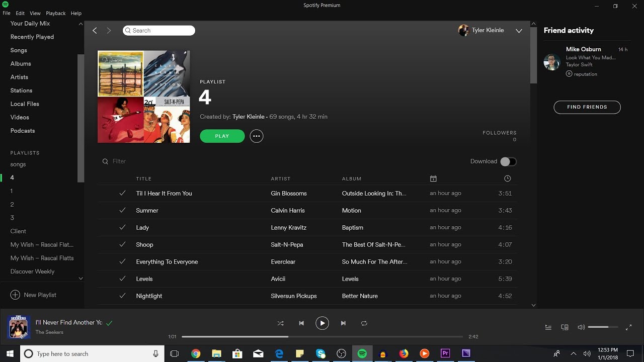Screen dimensions: 644x362
Task: Open Chrome from the taskbar
Action: 196,354
